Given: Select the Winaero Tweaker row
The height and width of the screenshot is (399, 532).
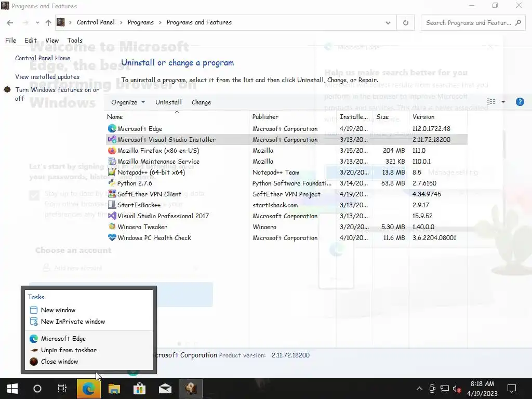Looking at the screenshot, I should point(287,227).
